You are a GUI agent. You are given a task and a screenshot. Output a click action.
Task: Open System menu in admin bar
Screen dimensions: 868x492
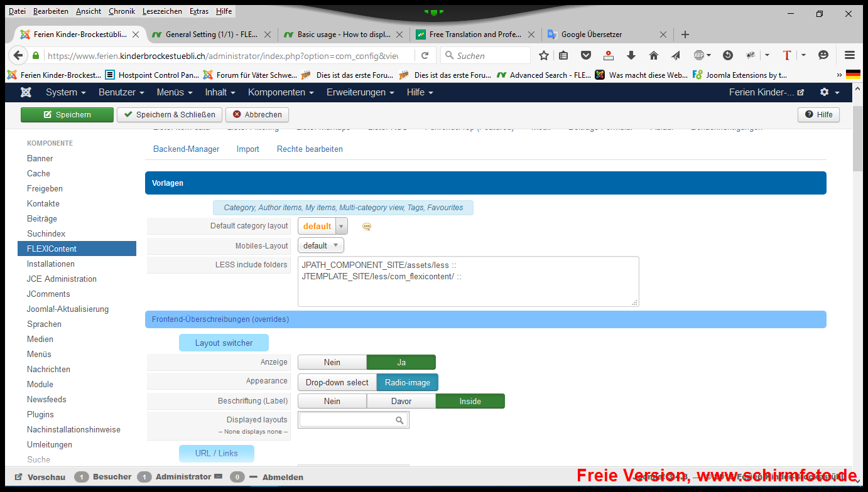pos(65,92)
